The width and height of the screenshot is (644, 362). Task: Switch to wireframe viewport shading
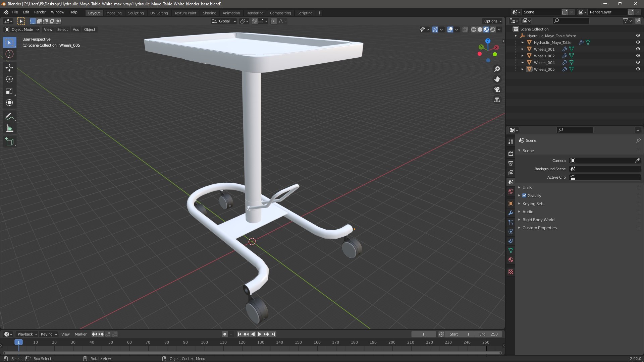(474, 30)
